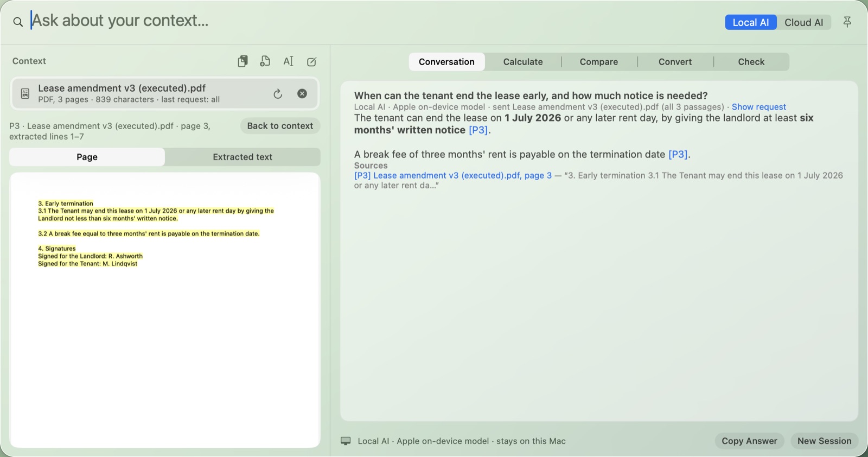
Task: Open the Calculate tab
Action: [523, 62]
